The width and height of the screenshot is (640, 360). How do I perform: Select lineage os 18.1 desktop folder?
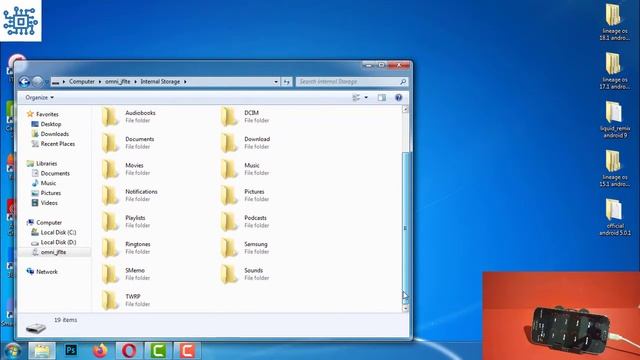pos(614,22)
